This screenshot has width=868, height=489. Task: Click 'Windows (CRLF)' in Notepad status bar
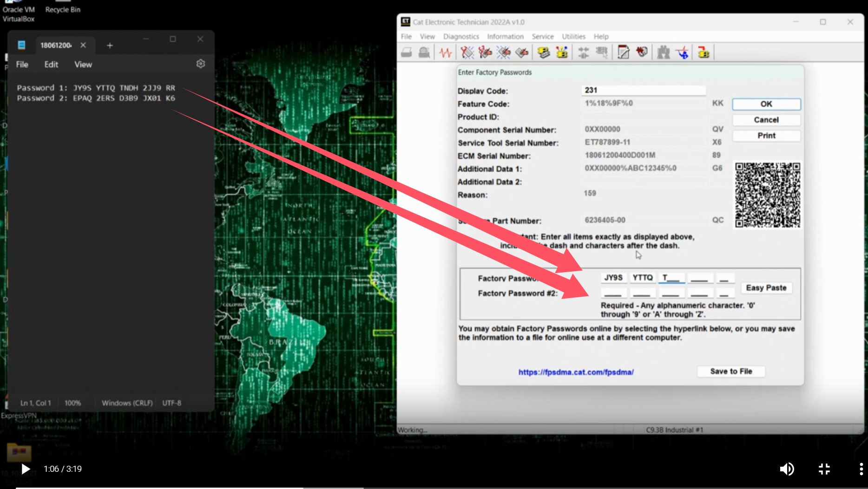pos(127,403)
